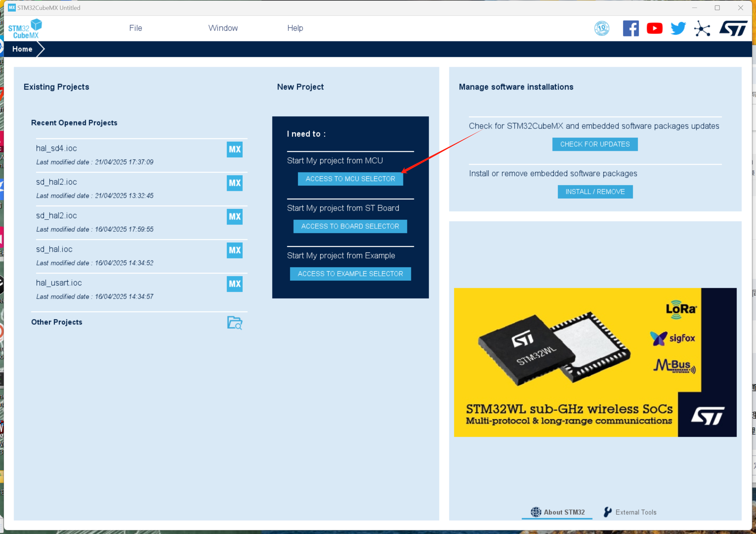Click 'Start My project from Example' text

341,255
